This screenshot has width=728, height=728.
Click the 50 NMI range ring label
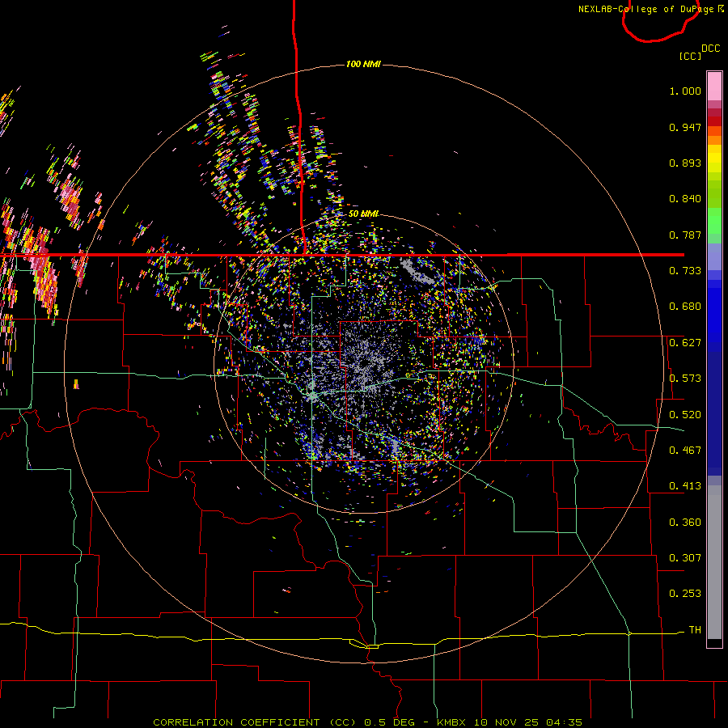pyautogui.click(x=363, y=214)
